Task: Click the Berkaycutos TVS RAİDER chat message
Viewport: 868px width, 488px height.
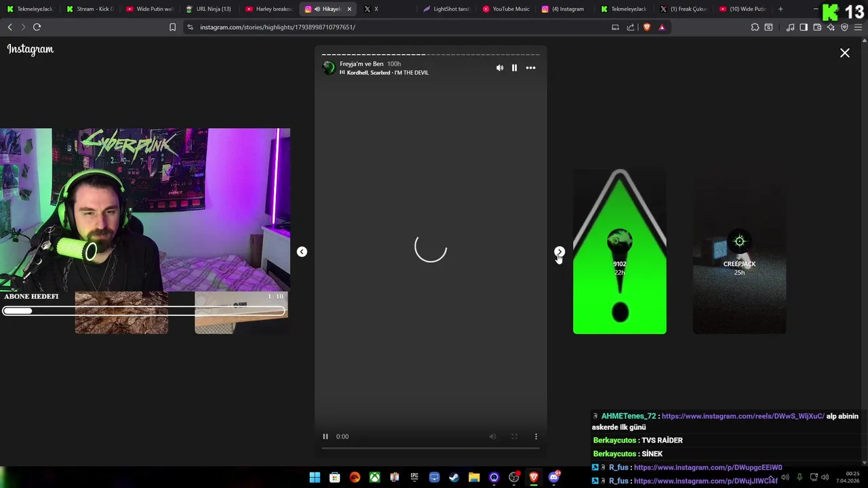Action: (x=637, y=440)
